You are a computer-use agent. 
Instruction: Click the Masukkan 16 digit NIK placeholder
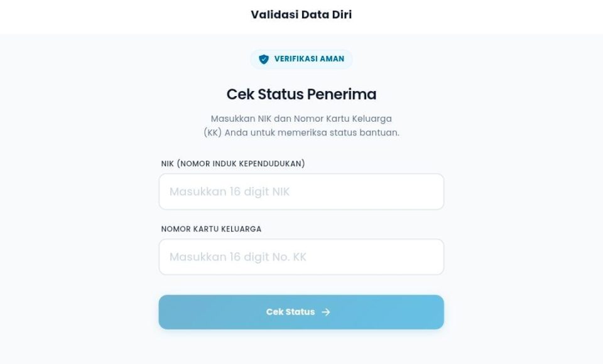pyautogui.click(x=229, y=191)
